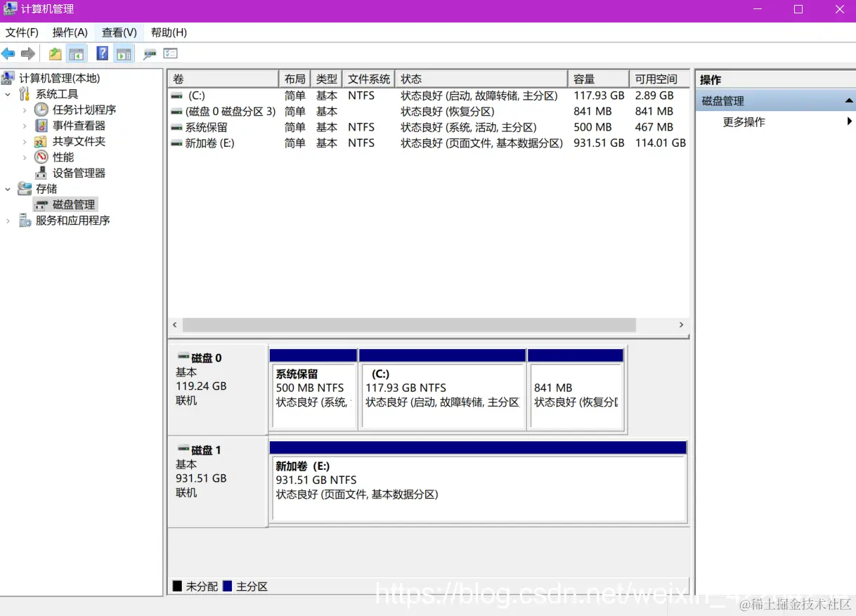Viewport: 856px width, 616px height.
Task: Click the 存储 storage icon
Action: pyautogui.click(x=25, y=189)
